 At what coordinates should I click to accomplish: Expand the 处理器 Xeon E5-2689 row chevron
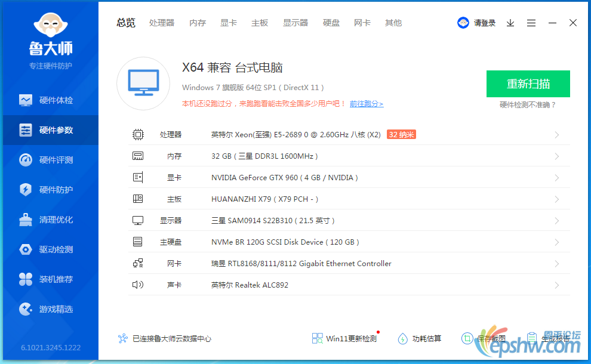coord(557,135)
